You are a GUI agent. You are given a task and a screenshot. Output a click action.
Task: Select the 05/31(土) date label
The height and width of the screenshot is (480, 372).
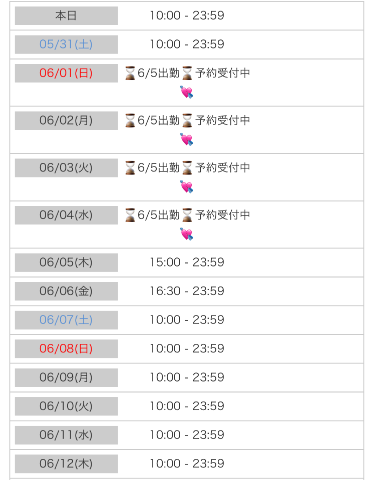pos(66,44)
